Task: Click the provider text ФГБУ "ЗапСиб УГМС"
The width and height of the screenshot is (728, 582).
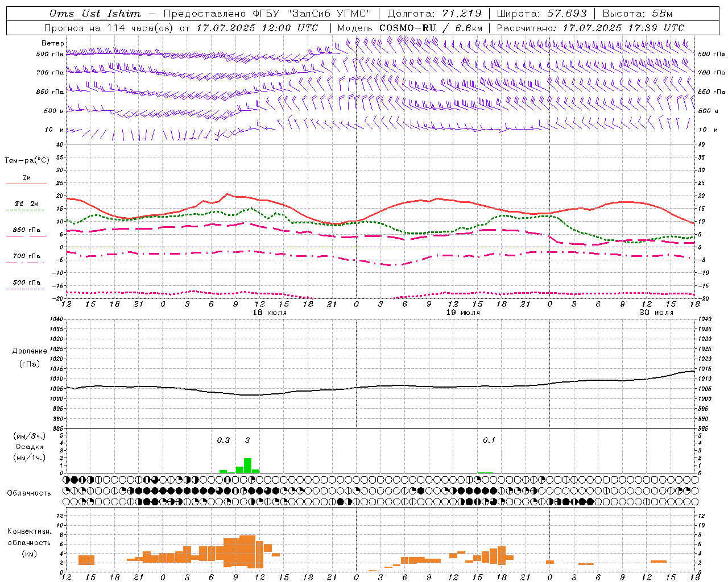Action: [312, 14]
